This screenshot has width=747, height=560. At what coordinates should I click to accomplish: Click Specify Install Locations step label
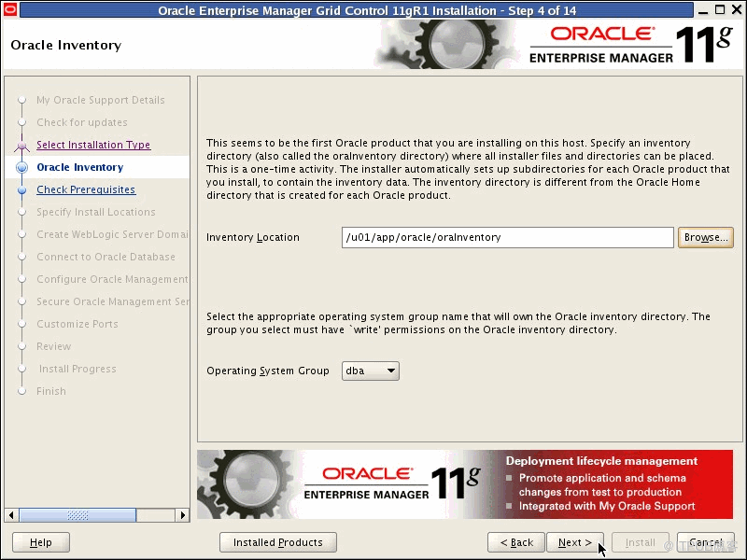(96, 212)
